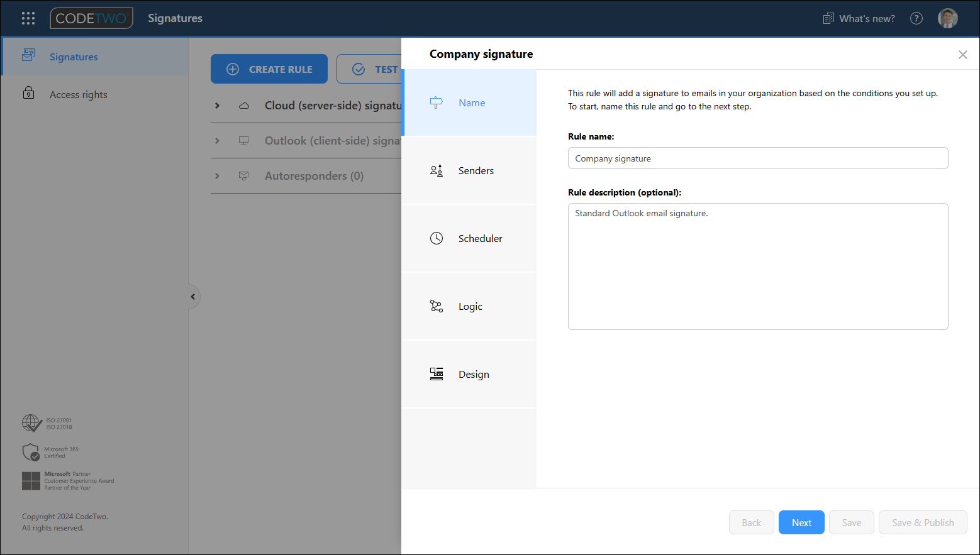Expand the Cloud (server-side) signatures section
This screenshot has width=980, height=555.
pos(218,105)
